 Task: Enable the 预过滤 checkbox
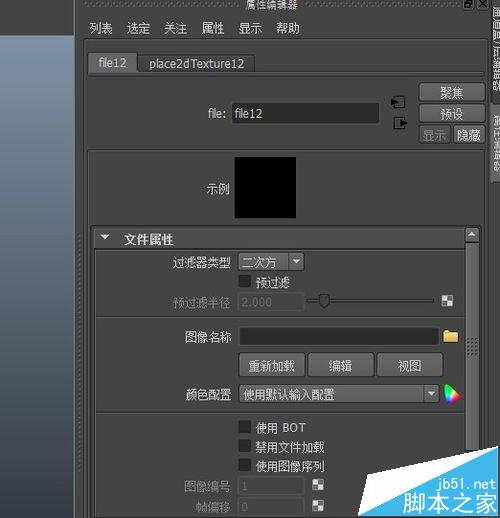coord(244,281)
